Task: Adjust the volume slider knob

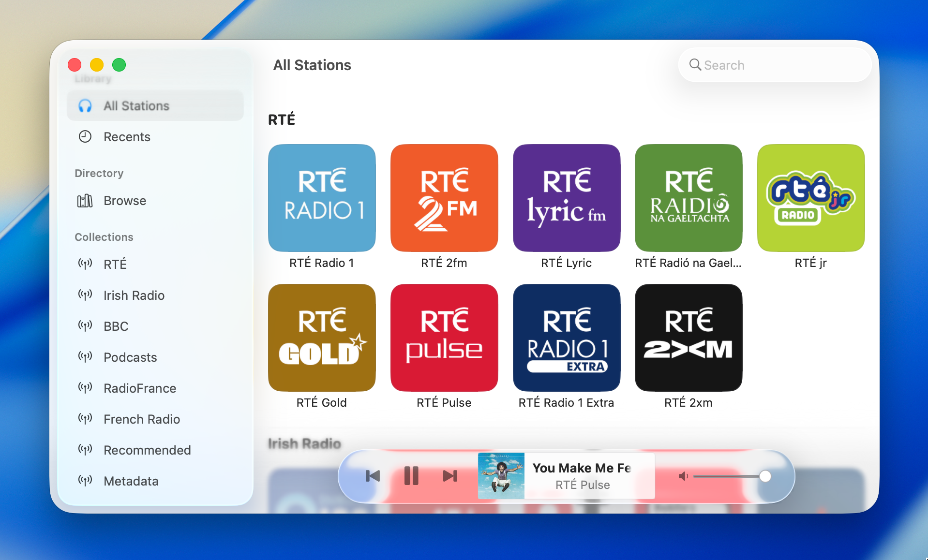Action: [765, 476]
